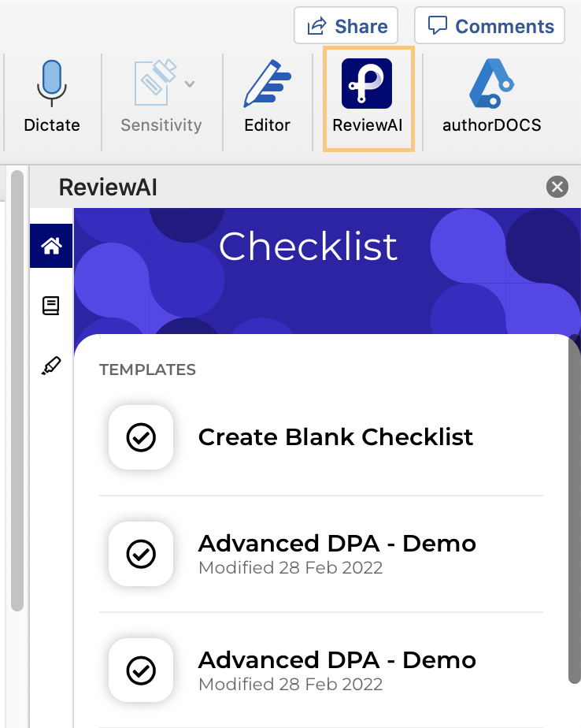Click the Share button
This screenshot has width=581, height=728.
tap(346, 26)
